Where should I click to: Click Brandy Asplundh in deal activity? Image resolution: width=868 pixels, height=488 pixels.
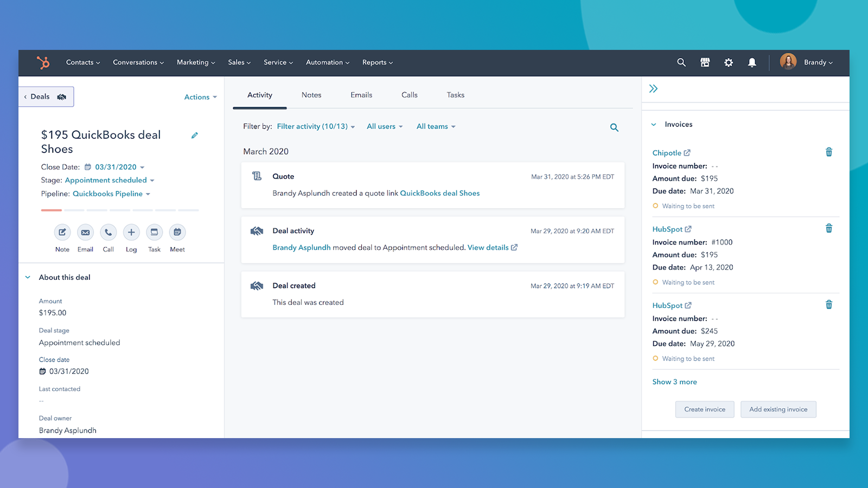pos(302,247)
